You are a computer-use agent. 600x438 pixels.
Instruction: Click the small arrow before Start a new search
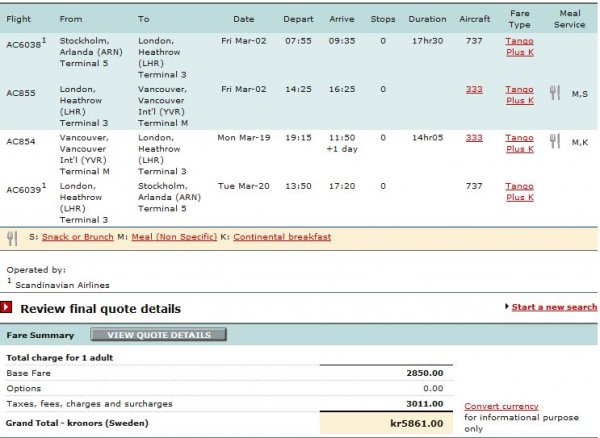[506, 308]
